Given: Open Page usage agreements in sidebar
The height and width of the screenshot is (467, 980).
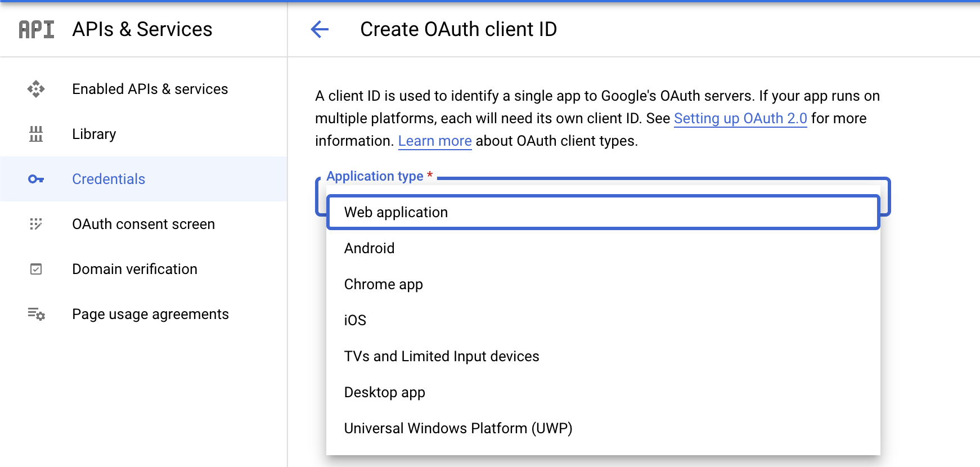Looking at the screenshot, I should [150, 314].
